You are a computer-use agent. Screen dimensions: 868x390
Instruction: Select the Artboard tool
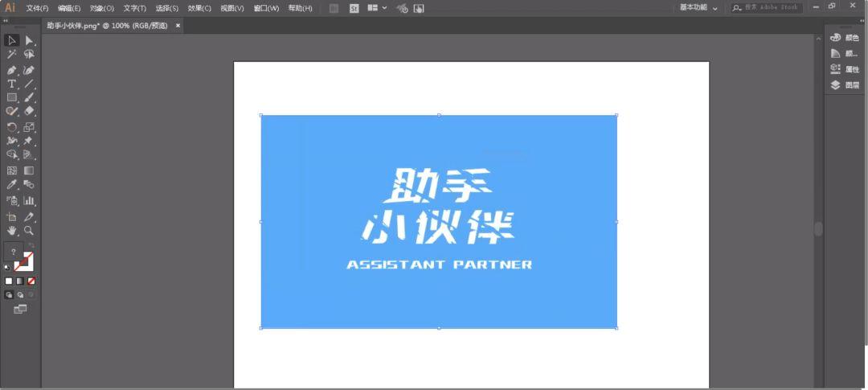click(x=11, y=217)
